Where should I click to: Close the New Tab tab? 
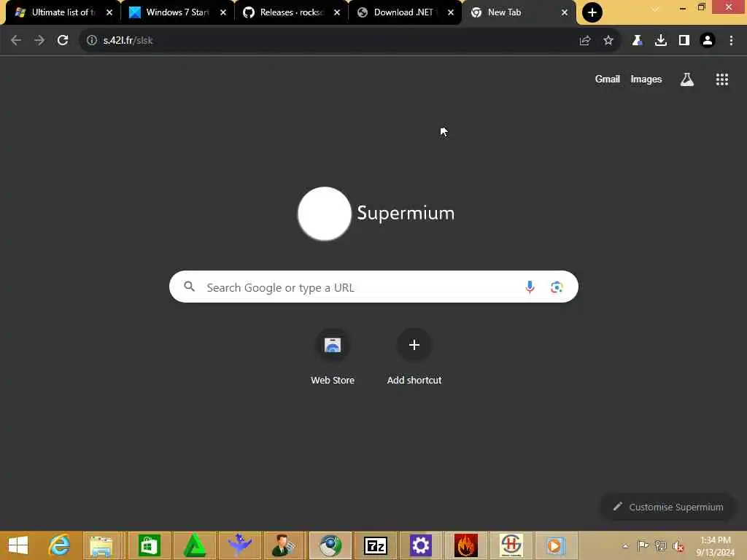point(565,12)
